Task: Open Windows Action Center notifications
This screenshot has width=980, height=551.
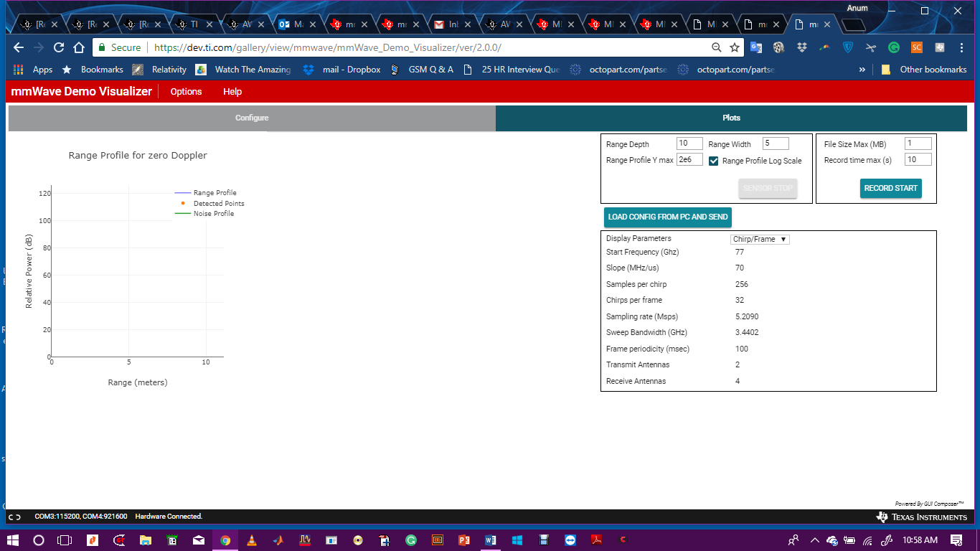Action: 956,540
